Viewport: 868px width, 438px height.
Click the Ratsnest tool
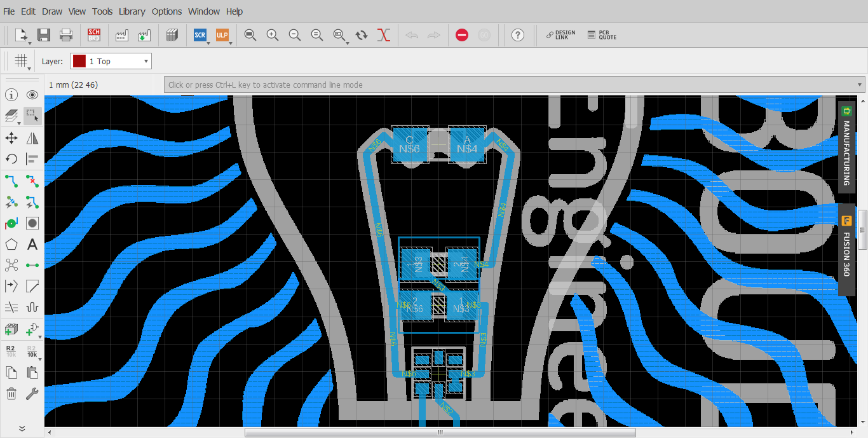[x=11, y=265]
